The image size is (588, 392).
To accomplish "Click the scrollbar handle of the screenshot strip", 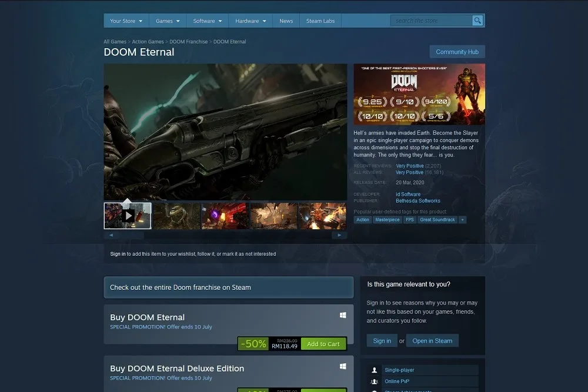I will 131,235.
